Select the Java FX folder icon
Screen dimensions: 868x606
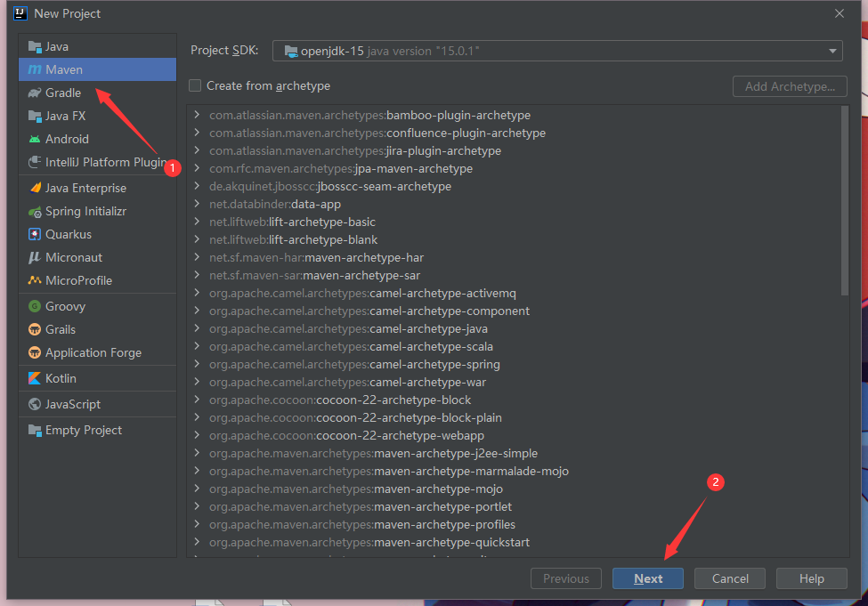(x=35, y=117)
